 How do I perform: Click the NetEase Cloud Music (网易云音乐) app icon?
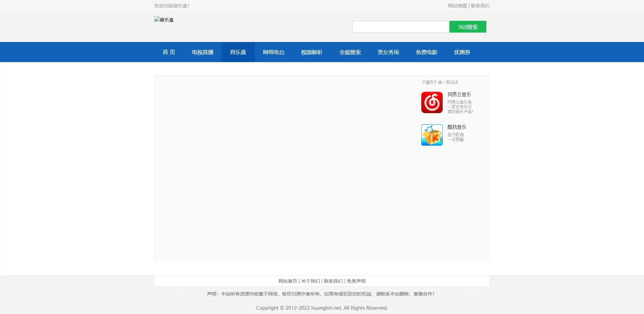(x=432, y=102)
